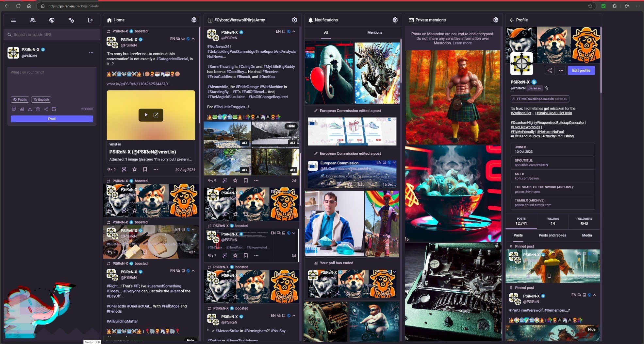644x344 pixels.
Task: Add this page to browser favorites
Action: [590, 6]
